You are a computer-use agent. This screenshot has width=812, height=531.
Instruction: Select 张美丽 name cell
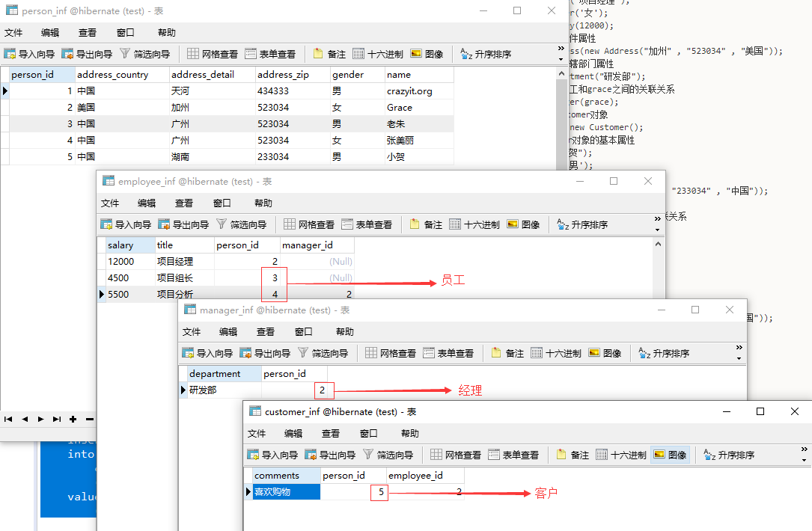pos(419,141)
